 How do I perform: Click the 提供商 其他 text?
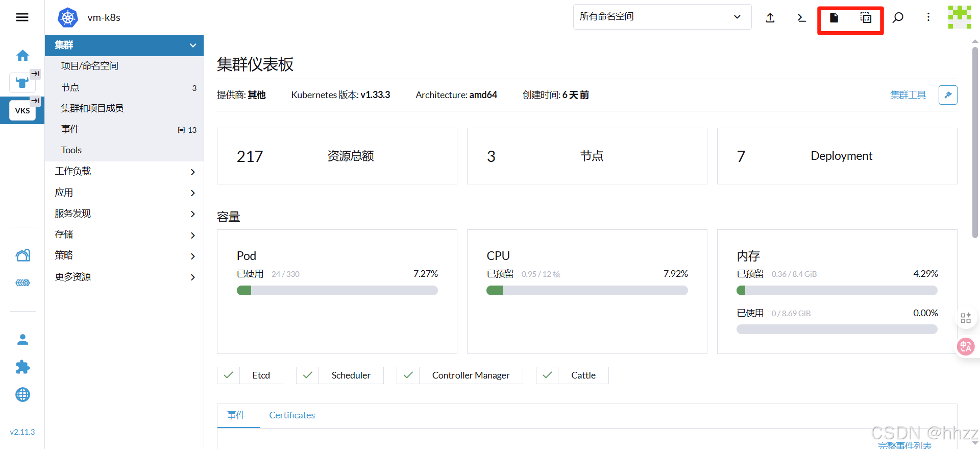pyautogui.click(x=241, y=95)
